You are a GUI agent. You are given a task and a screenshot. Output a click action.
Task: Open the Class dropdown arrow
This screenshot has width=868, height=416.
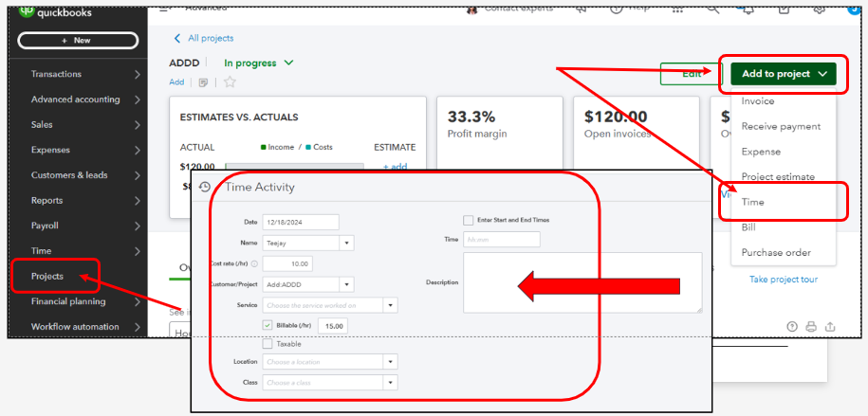390,383
